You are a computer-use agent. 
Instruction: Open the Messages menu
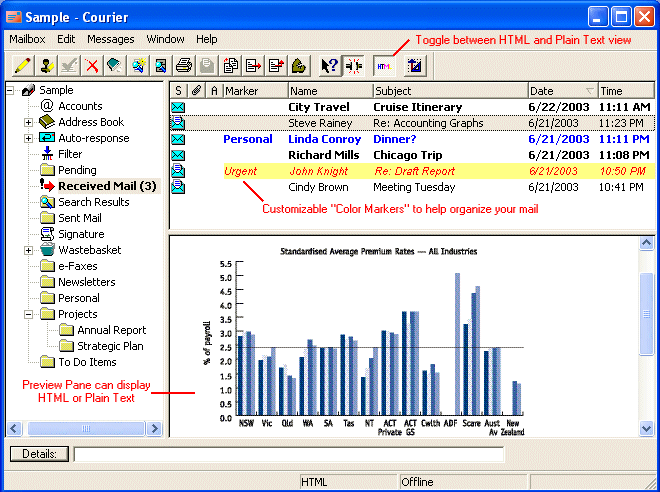point(110,39)
